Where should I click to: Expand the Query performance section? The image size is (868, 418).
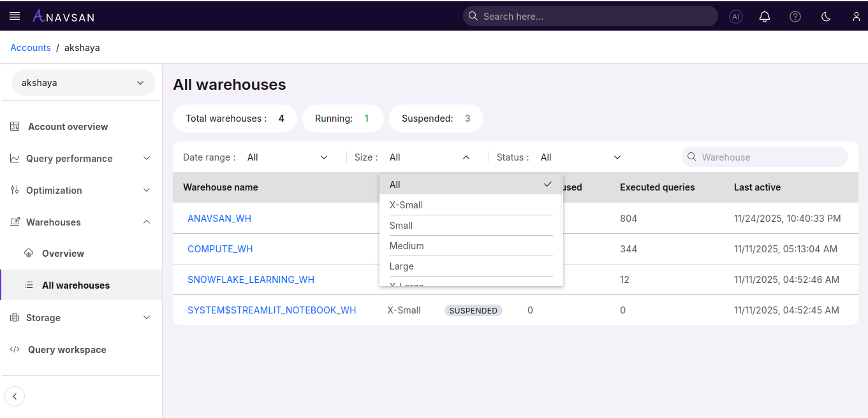click(80, 159)
